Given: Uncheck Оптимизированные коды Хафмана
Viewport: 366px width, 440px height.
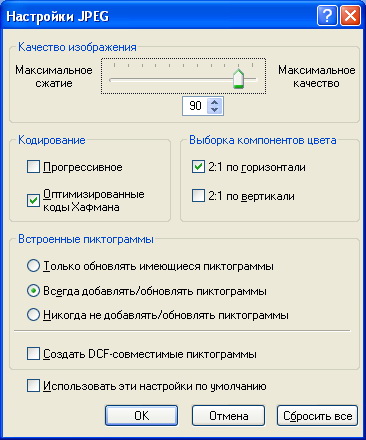Looking at the screenshot, I should pos(33,200).
